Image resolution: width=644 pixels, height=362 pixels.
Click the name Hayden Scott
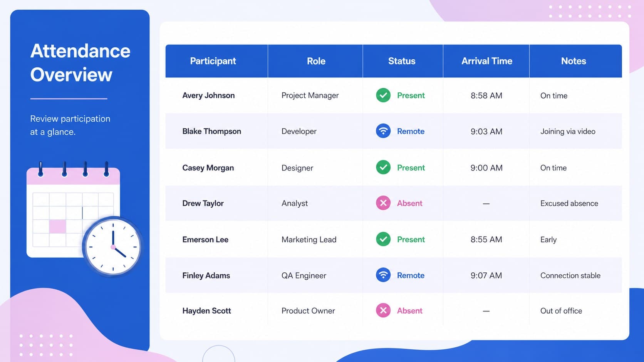point(206,310)
